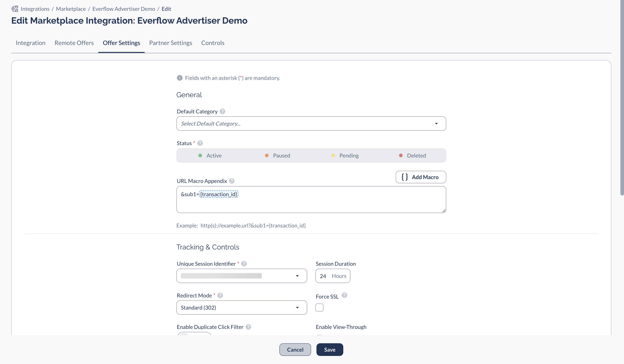This screenshot has height=364, width=624.
Task: Click the page vertical scrollbar
Action: click(622, 98)
